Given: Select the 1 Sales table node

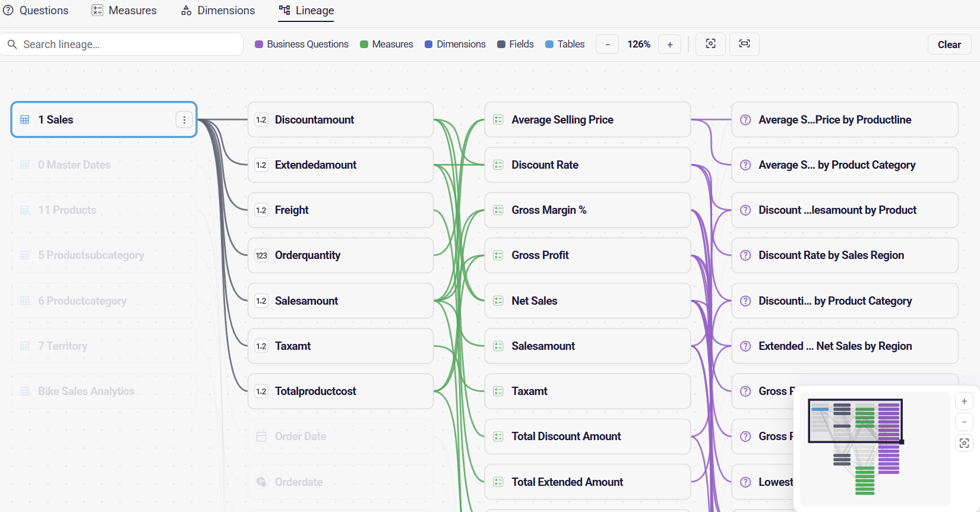Looking at the screenshot, I should pos(104,120).
